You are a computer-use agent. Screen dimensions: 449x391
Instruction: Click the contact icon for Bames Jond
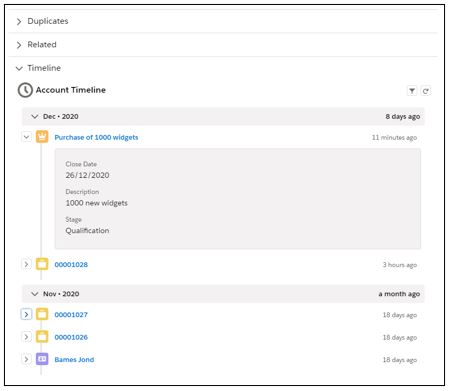tap(42, 359)
